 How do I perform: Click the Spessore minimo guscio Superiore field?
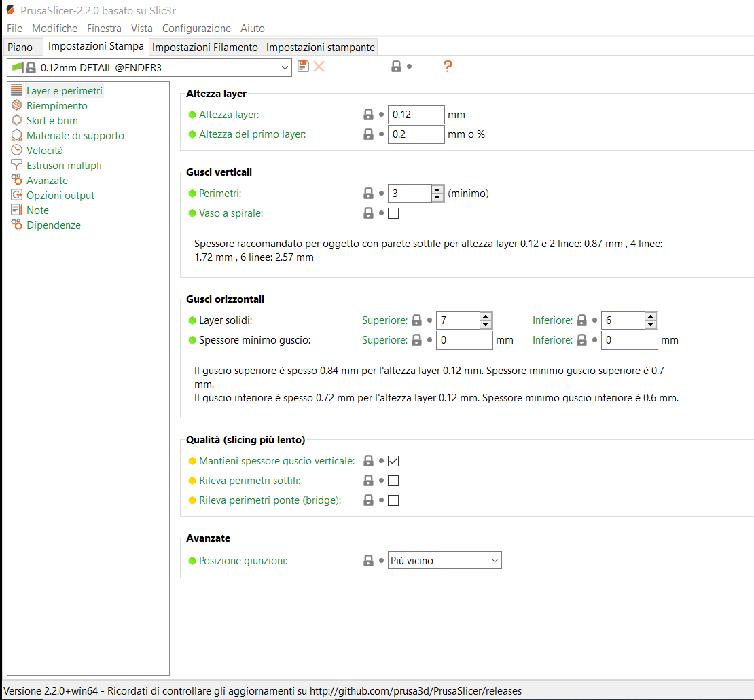(x=465, y=340)
